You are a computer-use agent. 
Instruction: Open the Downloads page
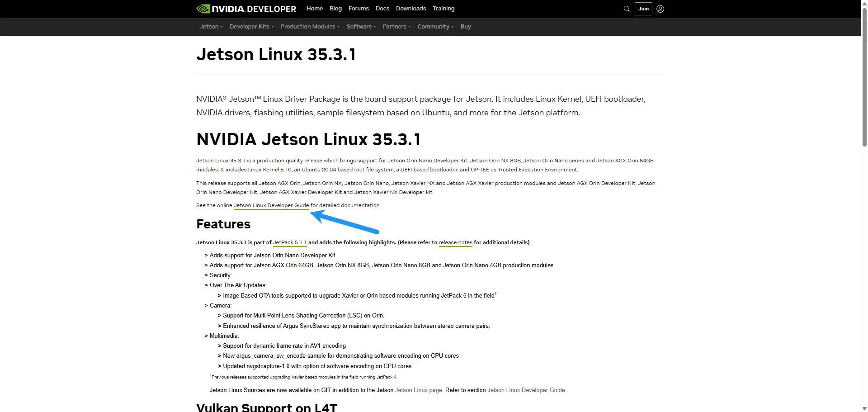tap(411, 9)
